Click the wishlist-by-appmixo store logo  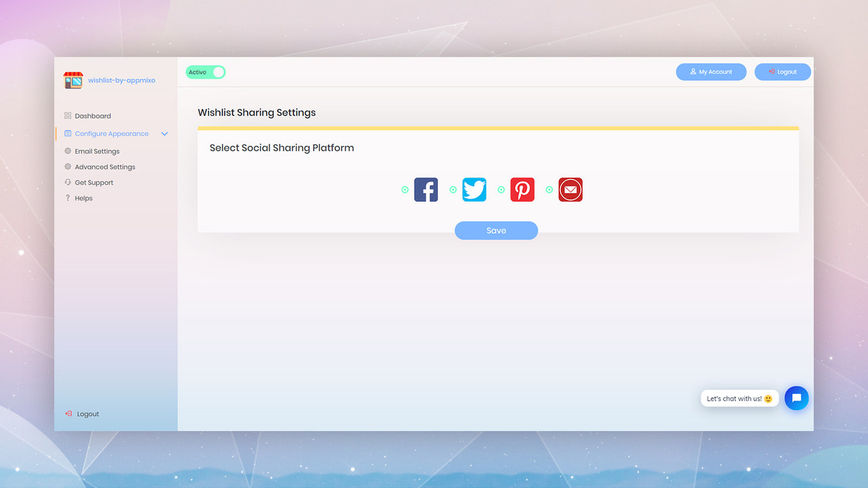click(x=73, y=80)
